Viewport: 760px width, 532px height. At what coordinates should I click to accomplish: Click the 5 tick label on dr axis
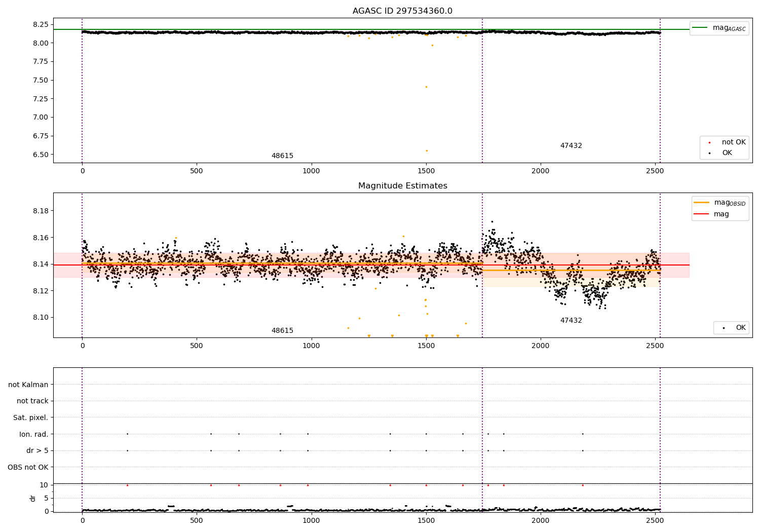(x=46, y=498)
